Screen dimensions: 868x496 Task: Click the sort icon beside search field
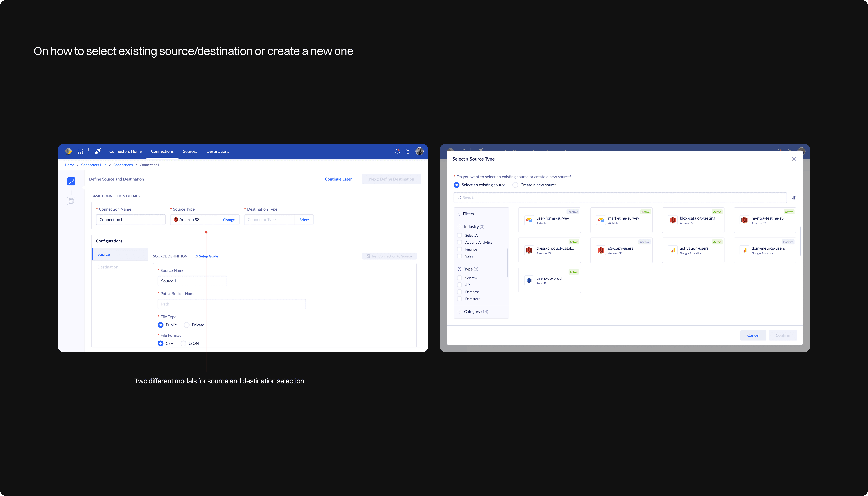click(794, 198)
